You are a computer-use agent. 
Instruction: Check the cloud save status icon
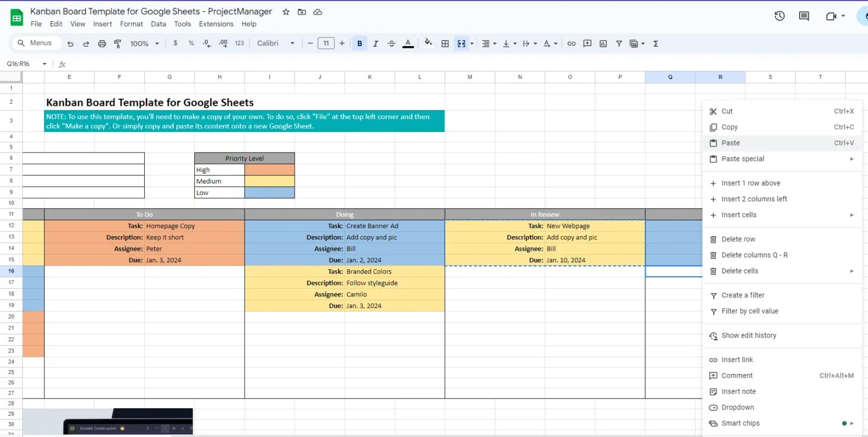(318, 12)
